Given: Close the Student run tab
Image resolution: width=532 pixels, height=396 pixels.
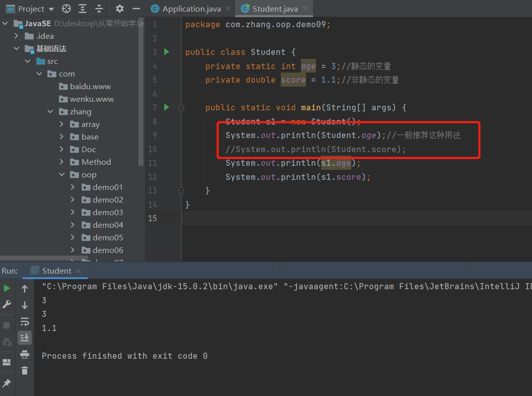Looking at the screenshot, I should click(79, 271).
